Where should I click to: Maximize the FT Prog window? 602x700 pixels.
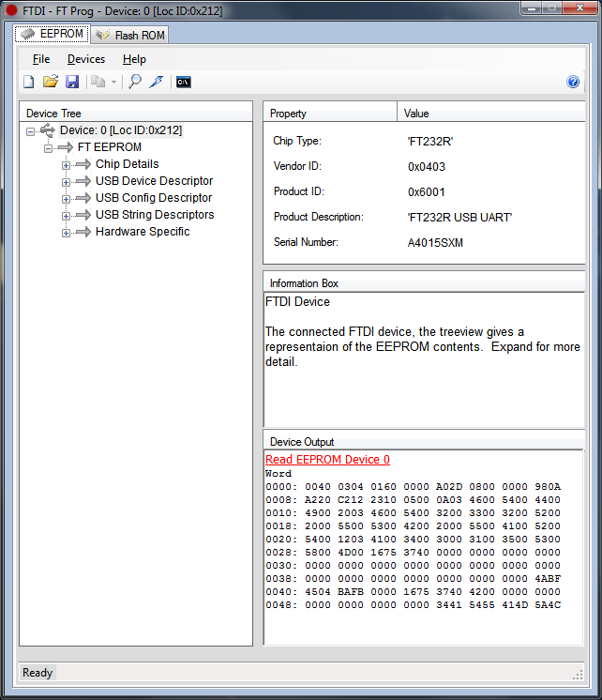(x=552, y=8)
